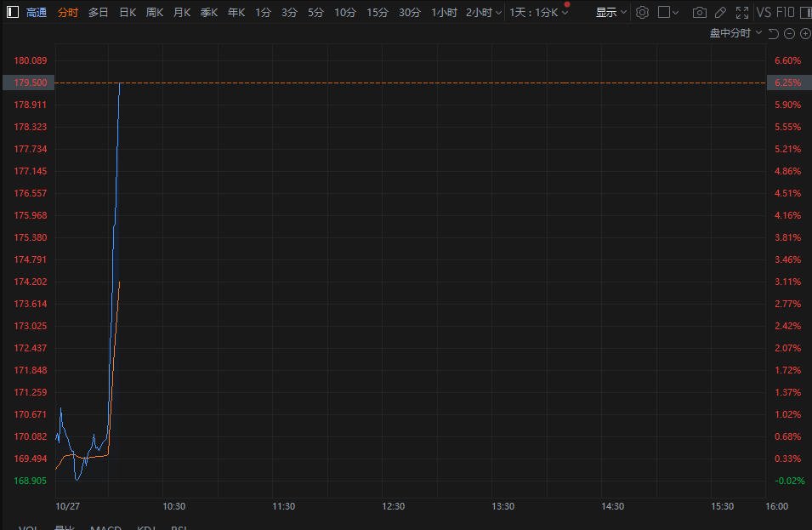
Task: Expand the layout options arrow
Action: coord(675,13)
